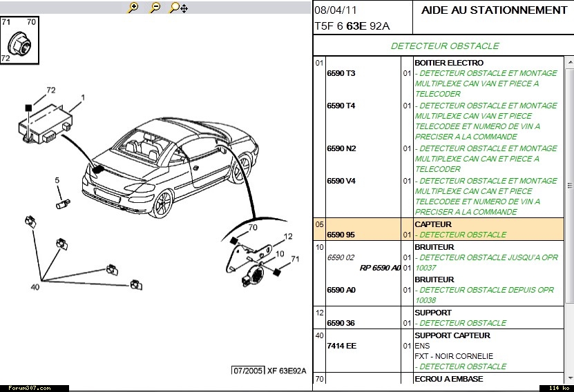The width and height of the screenshot is (574, 392).
Task: Click the parts list scrollbar thumb
Action: [x=570, y=186]
